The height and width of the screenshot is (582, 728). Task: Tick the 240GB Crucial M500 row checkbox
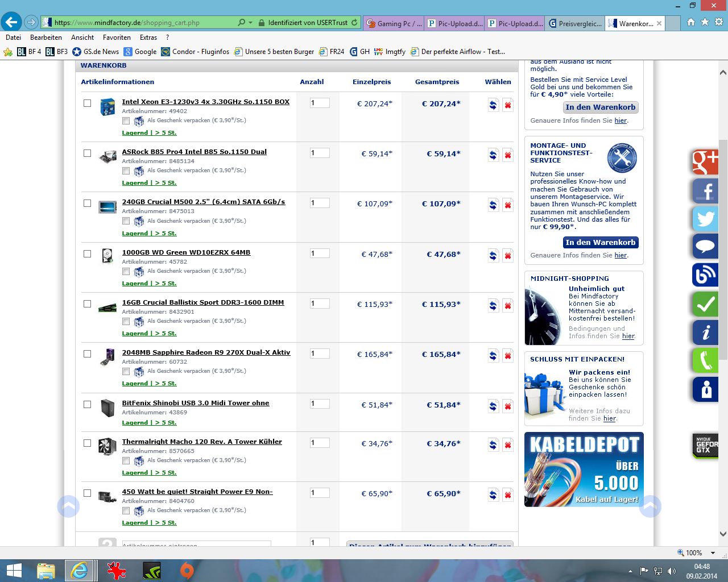[x=87, y=203]
